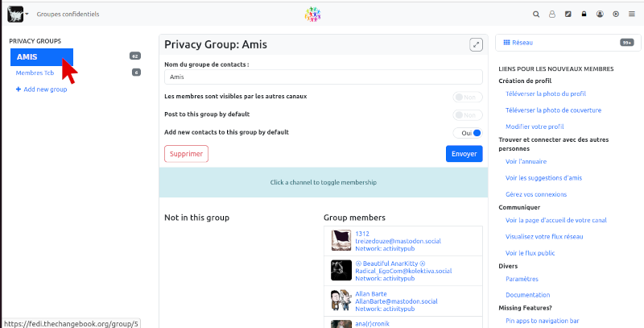
Task: Open the profile circle icon in navbar
Action: (600, 14)
